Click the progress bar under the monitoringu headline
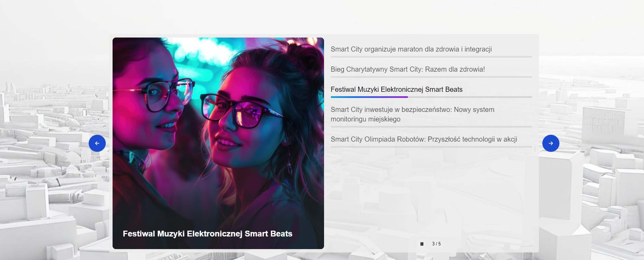The height and width of the screenshot is (260, 644). [431, 127]
